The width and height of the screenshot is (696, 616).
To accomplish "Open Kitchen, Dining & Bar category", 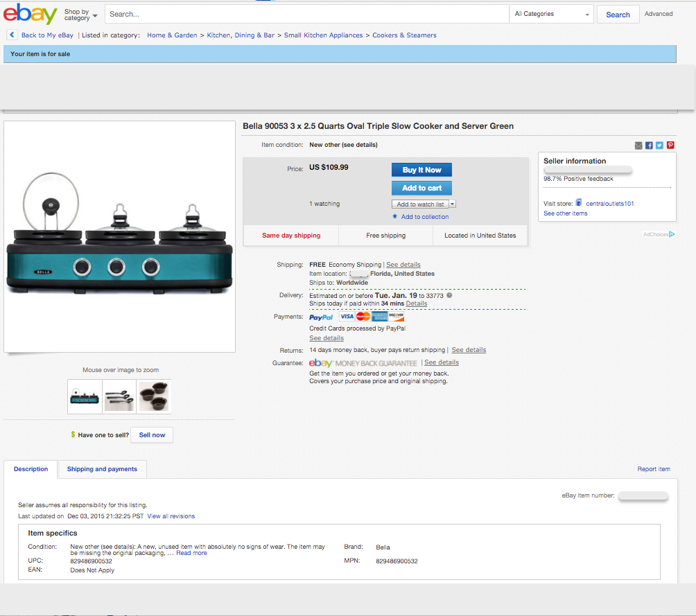I will [x=241, y=35].
